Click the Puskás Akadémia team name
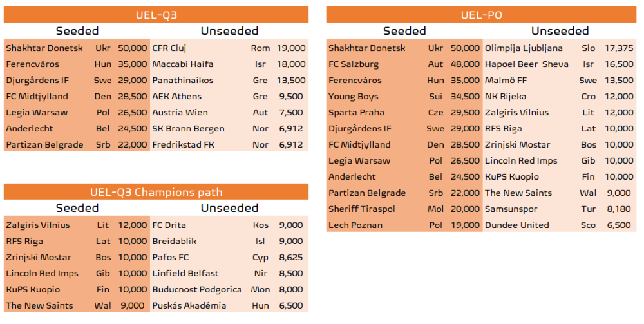Screen dimensions: 644x324 click(189, 306)
